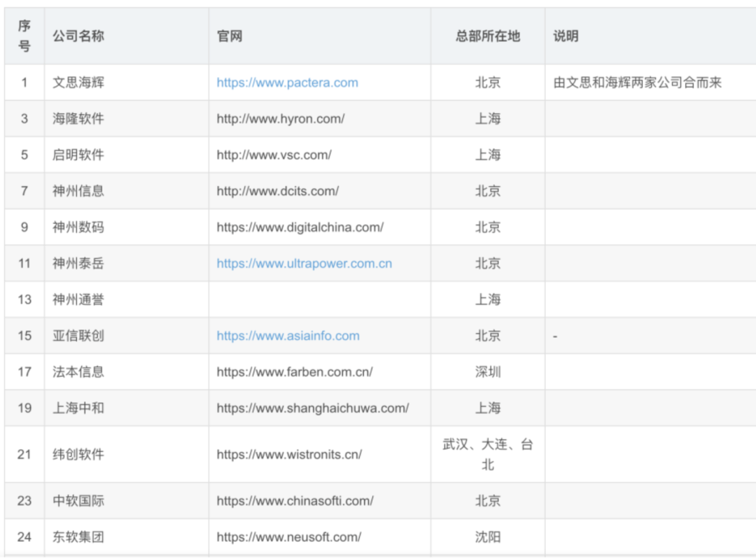Image resolution: width=756 pixels, height=559 pixels.
Task: Click company name 海隆软件
Action: [78, 118]
